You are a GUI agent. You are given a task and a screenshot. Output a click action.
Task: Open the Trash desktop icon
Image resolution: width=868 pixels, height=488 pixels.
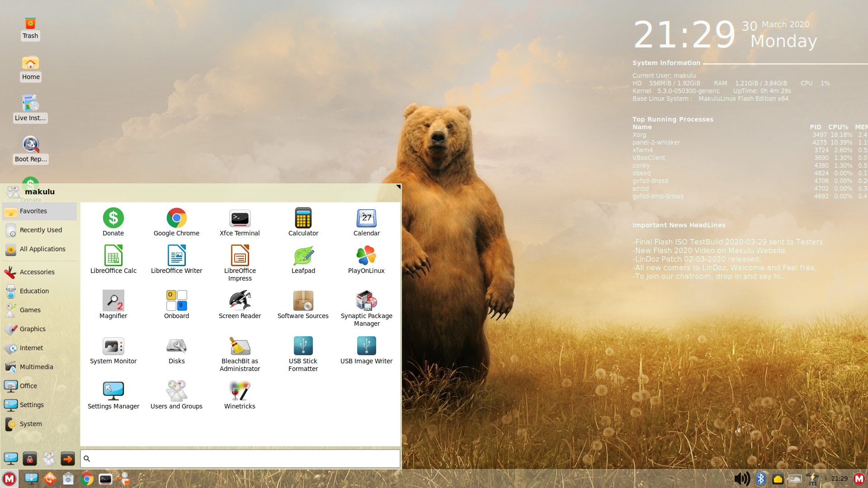[30, 28]
